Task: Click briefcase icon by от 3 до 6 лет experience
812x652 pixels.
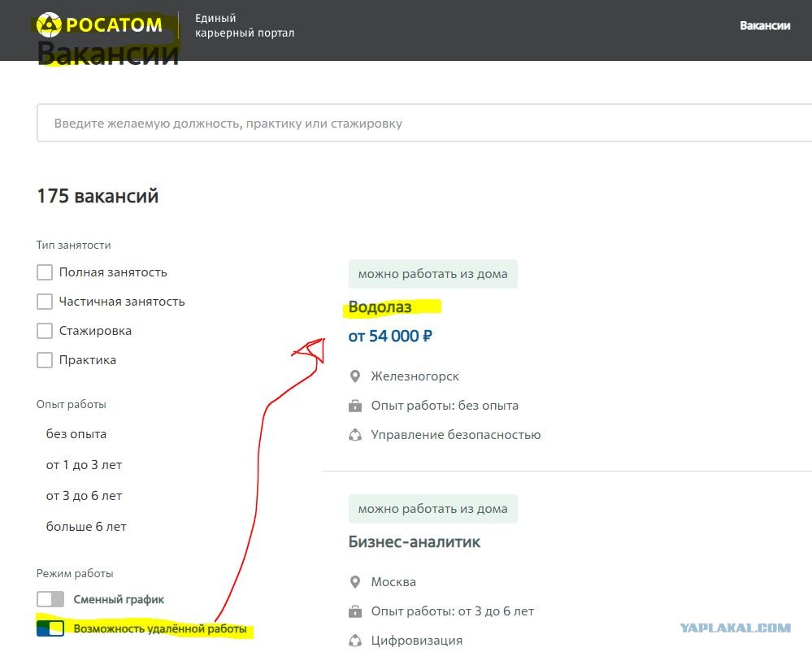Action: [x=355, y=611]
